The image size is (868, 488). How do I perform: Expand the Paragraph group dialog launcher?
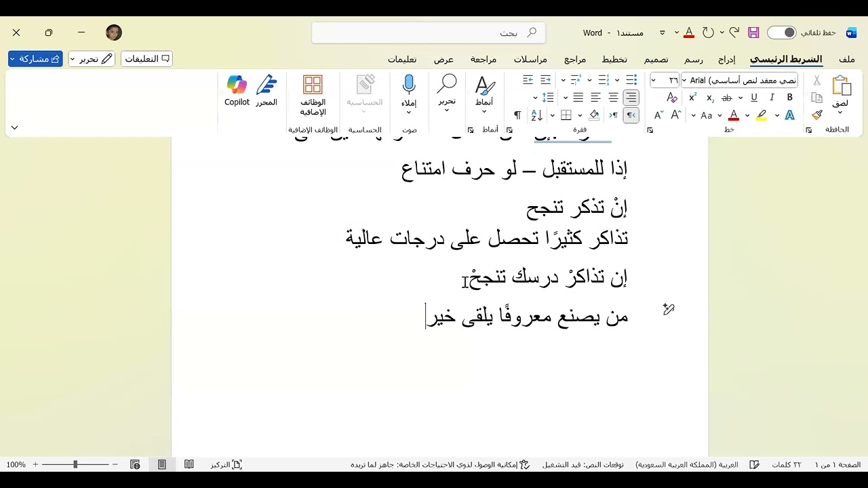pos(510,130)
